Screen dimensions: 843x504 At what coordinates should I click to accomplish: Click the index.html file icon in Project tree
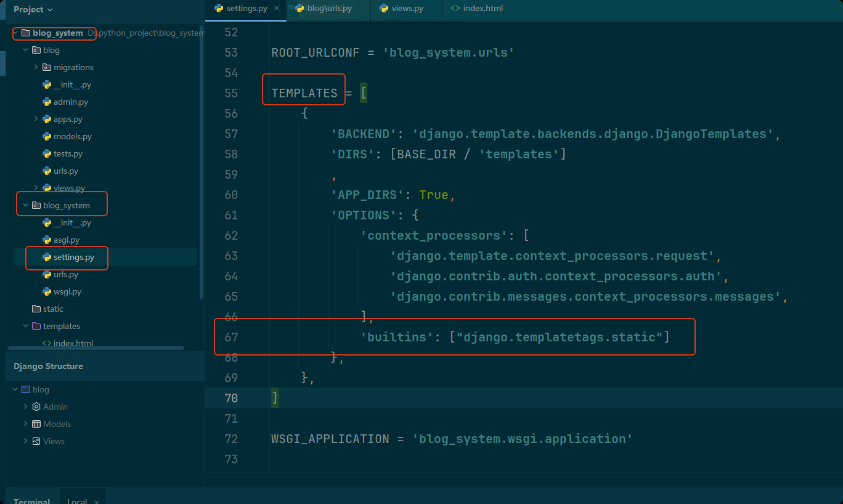(47, 343)
